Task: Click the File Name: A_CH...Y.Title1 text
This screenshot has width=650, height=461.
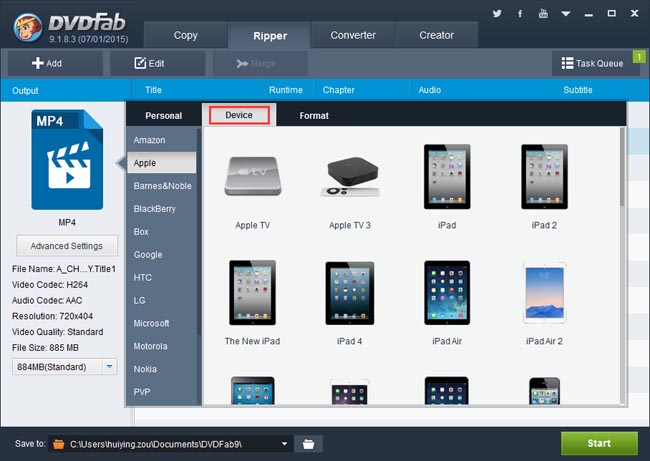Action: pos(64,269)
